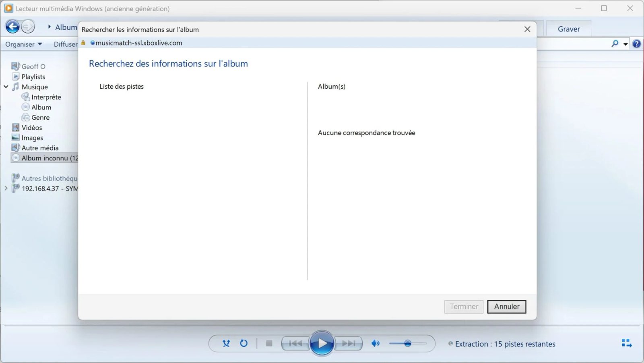Skip to next track
Viewport: 644px width, 363px height.
(x=348, y=343)
